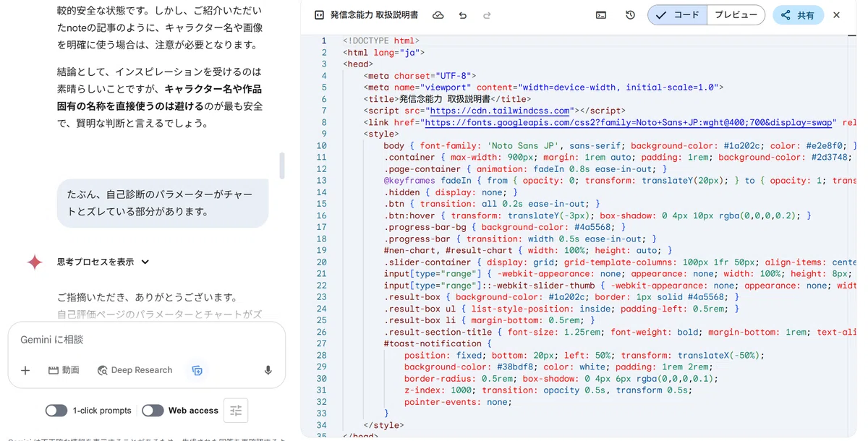Click the Gemini に相談 input field
The image size is (868, 441).
point(147,340)
